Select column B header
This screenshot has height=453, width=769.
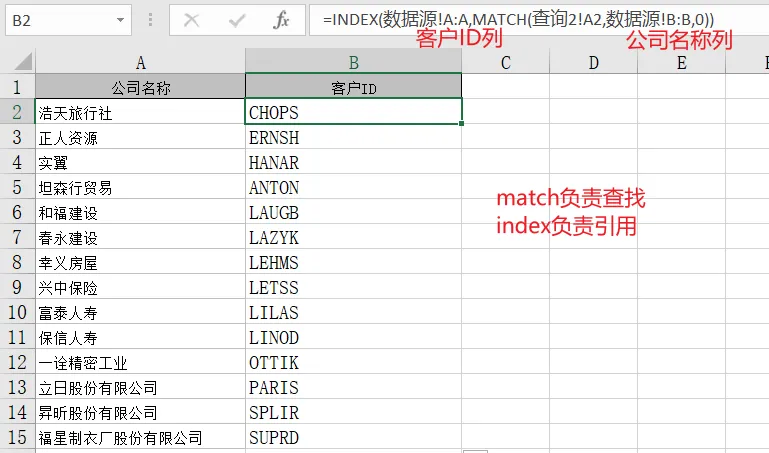(353, 63)
